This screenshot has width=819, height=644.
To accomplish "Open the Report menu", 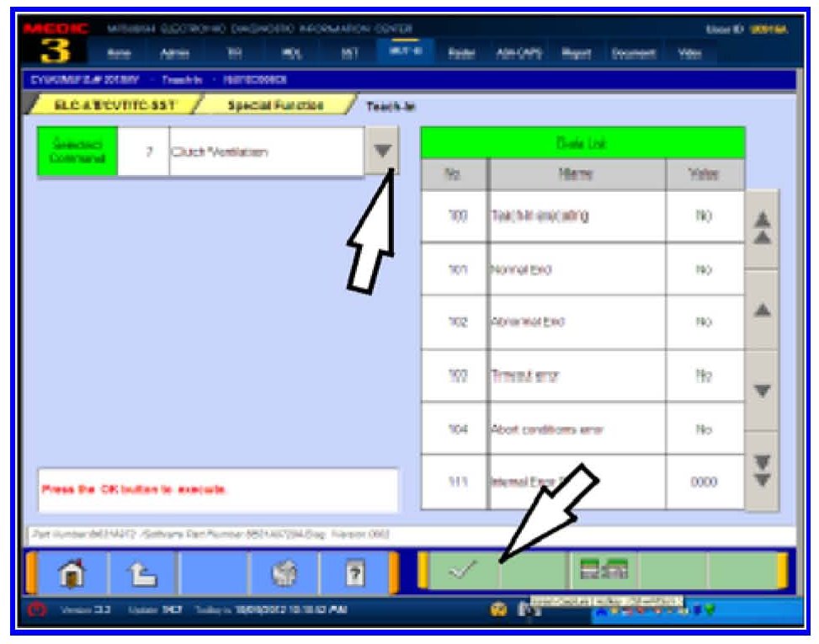I will coord(577,53).
